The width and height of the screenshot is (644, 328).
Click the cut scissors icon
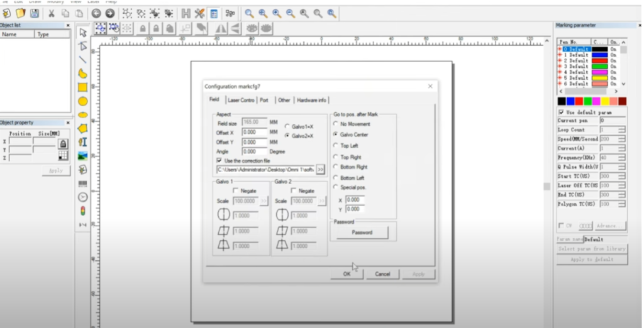(x=51, y=13)
